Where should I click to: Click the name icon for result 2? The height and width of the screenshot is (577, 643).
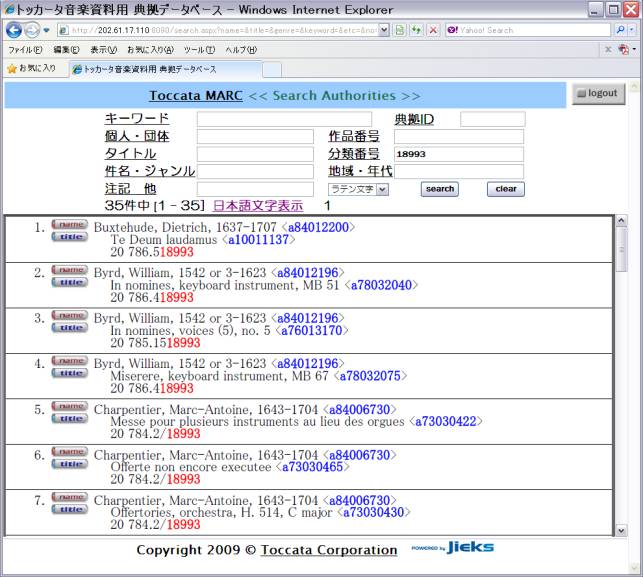coord(69,270)
